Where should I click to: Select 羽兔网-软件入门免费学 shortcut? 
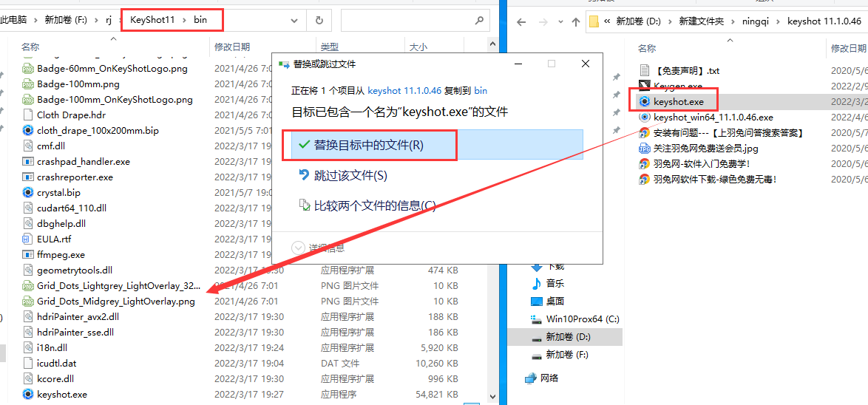pyautogui.click(x=702, y=164)
